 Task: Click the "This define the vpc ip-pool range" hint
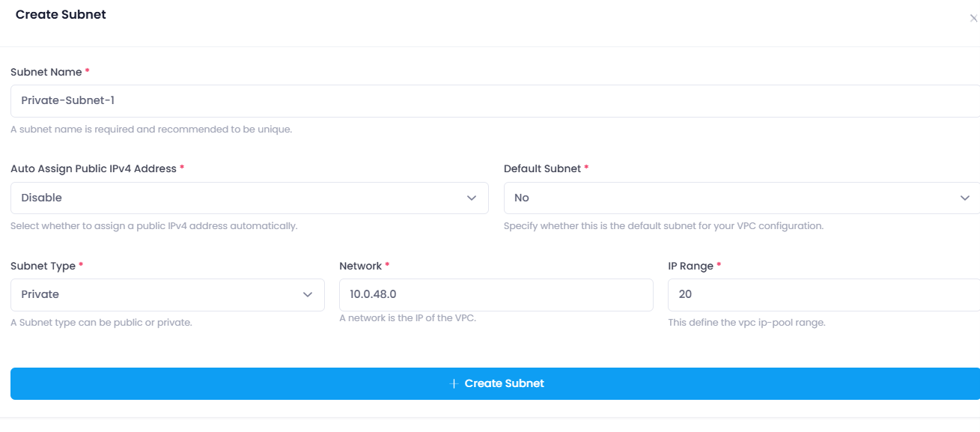tap(746, 323)
